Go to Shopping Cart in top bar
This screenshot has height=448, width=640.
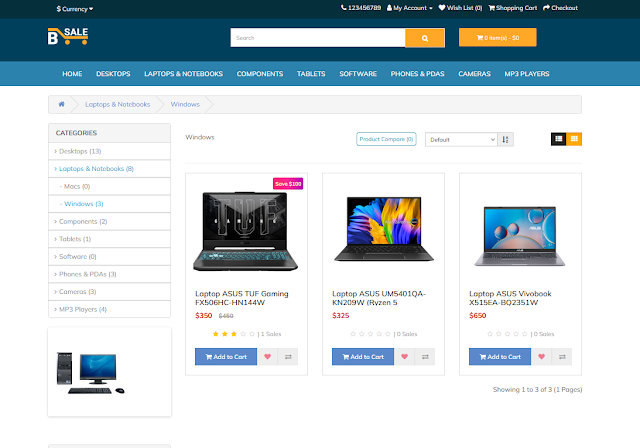click(x=513, y=8)
